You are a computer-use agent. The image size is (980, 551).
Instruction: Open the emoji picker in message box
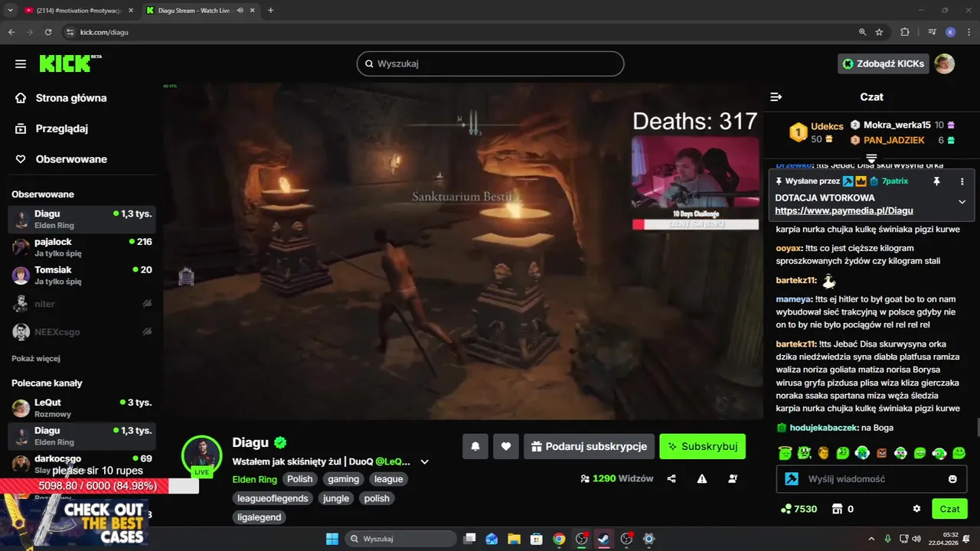(952, 479)
